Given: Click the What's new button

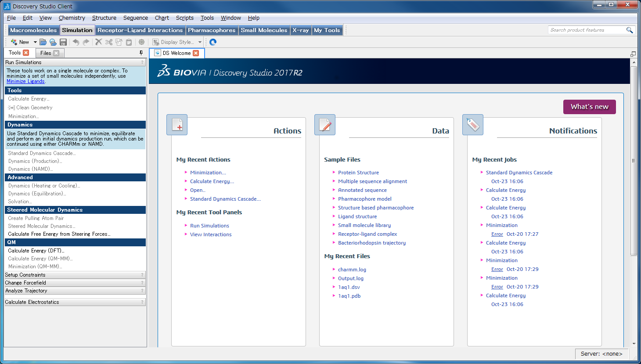Looking at the screenshot, I should 589,107.
